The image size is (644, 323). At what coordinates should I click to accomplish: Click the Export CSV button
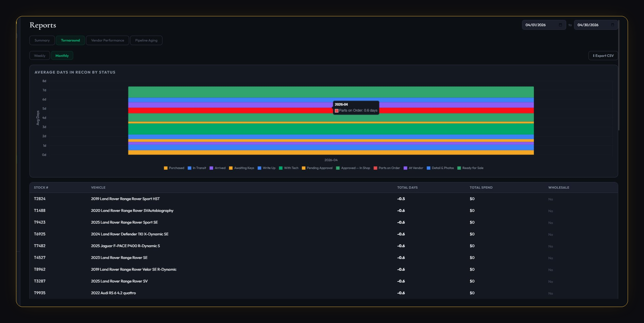[603, 56]
